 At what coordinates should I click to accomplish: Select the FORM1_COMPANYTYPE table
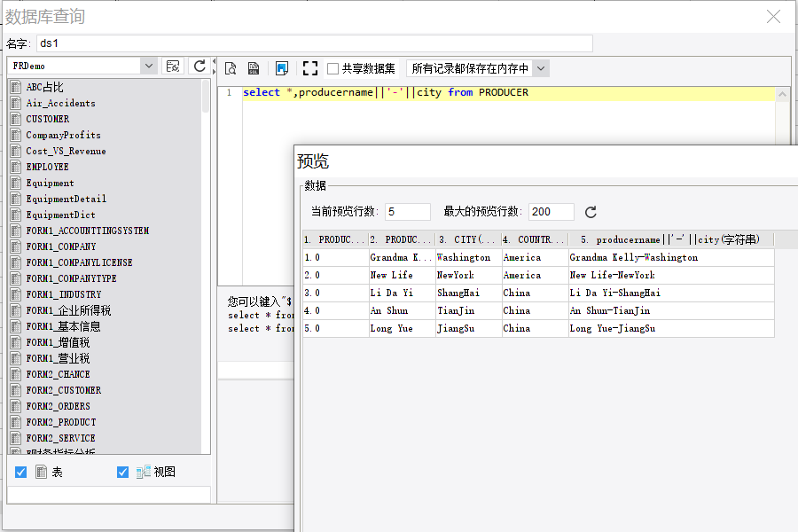pos(71,278)
